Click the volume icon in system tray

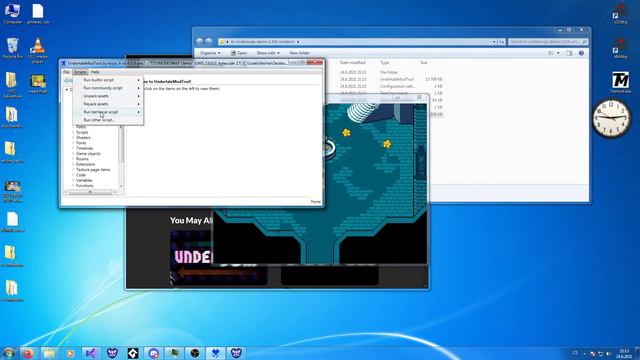[608, 353]
